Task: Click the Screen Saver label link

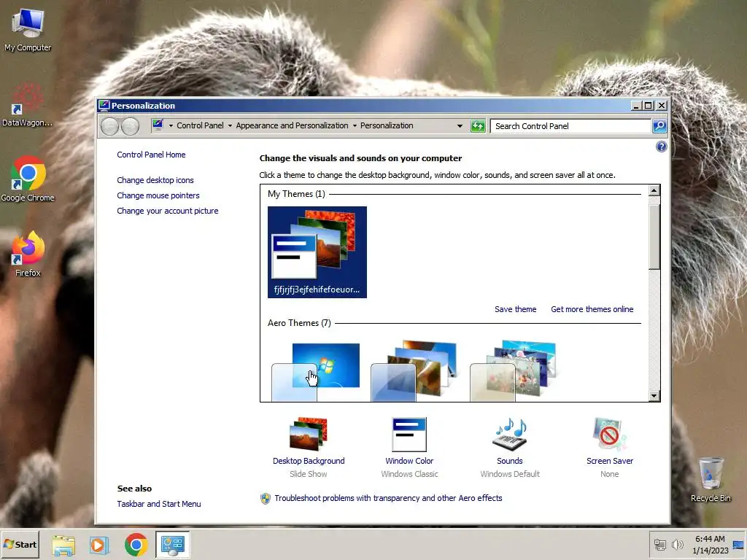Action: tap(610, 461)
